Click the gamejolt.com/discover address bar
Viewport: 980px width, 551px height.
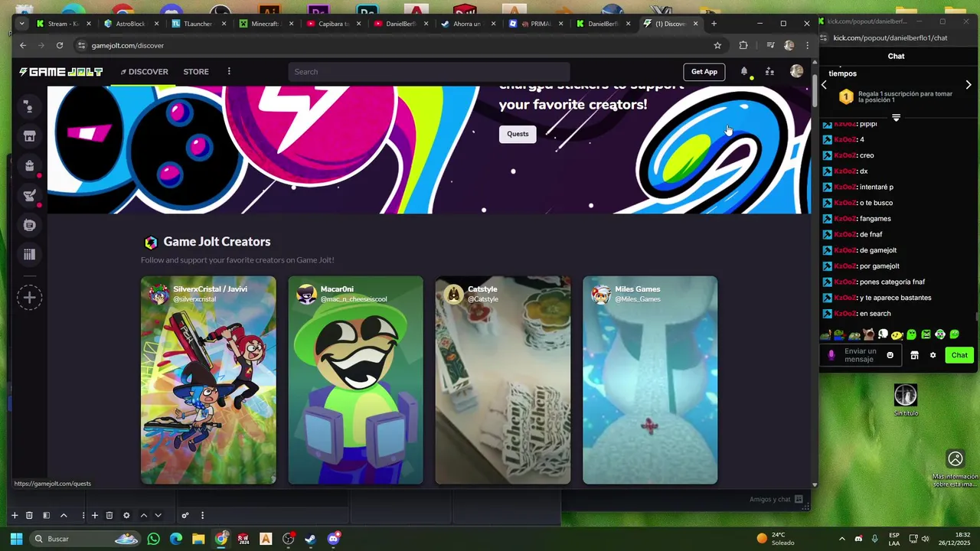398,45
